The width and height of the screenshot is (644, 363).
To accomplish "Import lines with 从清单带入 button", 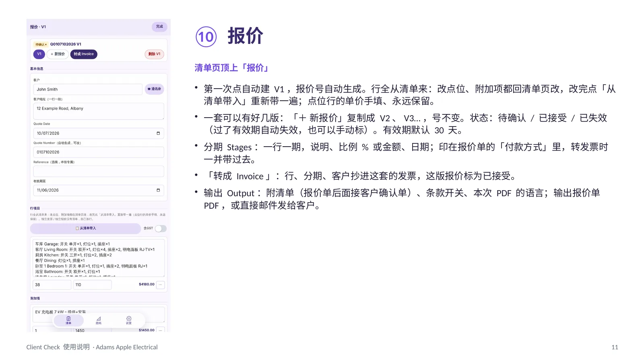I will pos(85,228).
